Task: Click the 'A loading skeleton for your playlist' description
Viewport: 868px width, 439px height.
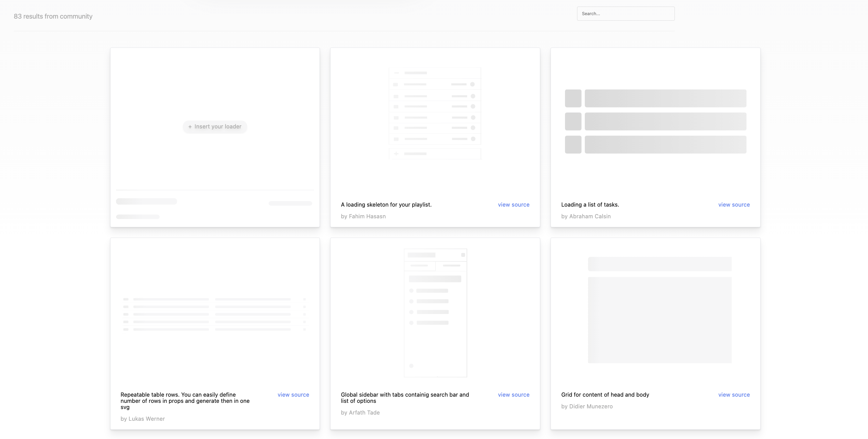Action: tap(386, 205)
